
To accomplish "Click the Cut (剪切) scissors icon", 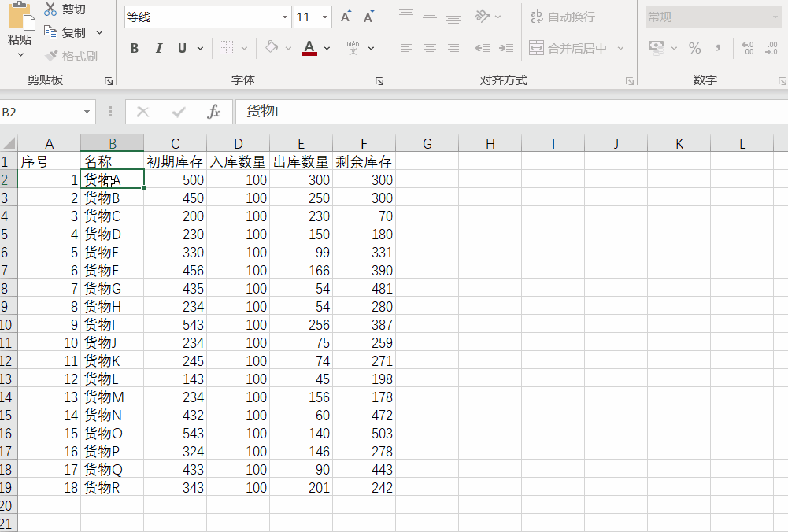I will 50,9.
